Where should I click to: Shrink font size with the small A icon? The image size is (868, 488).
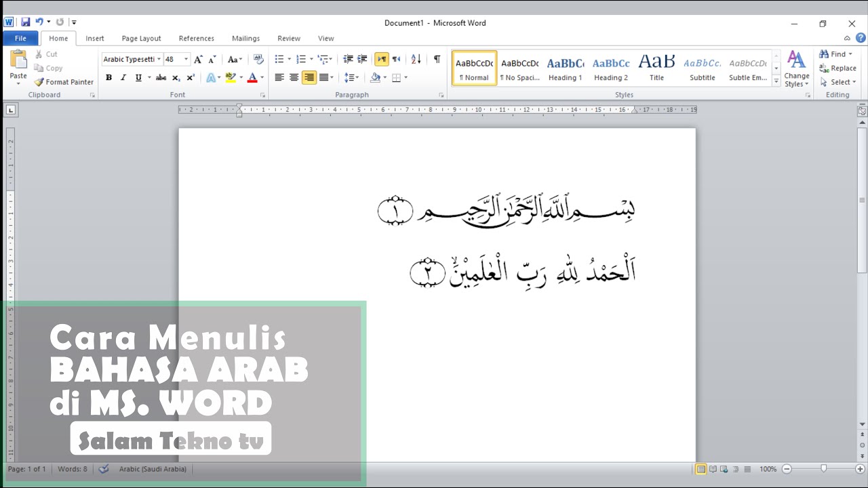click(212, 60)
